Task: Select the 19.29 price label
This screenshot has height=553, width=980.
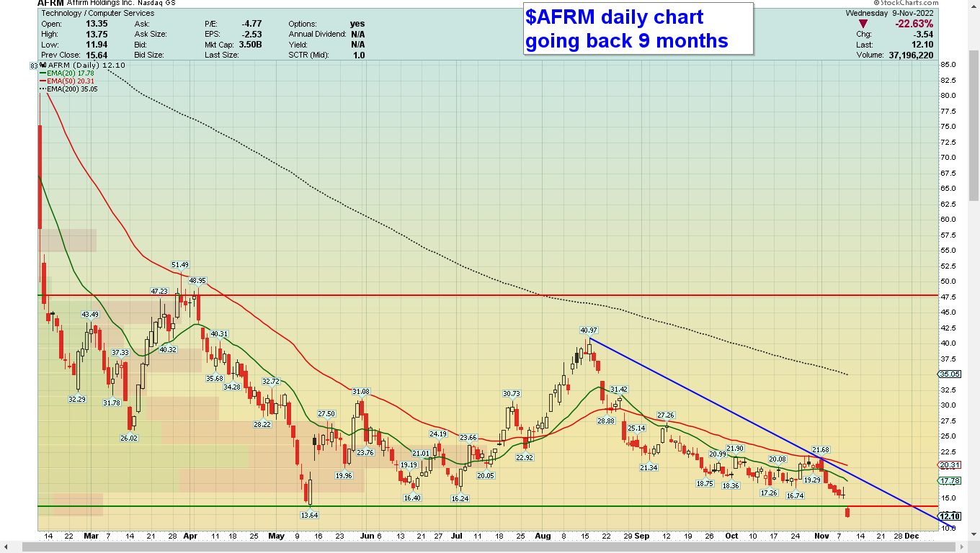Action: (812, 480)
